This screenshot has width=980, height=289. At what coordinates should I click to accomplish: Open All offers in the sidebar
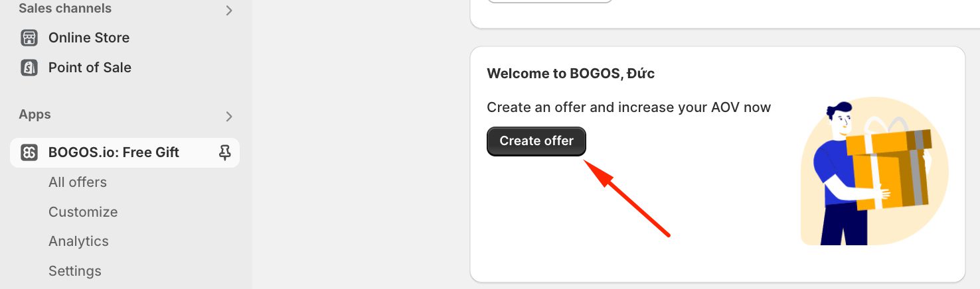pos(78,182)
